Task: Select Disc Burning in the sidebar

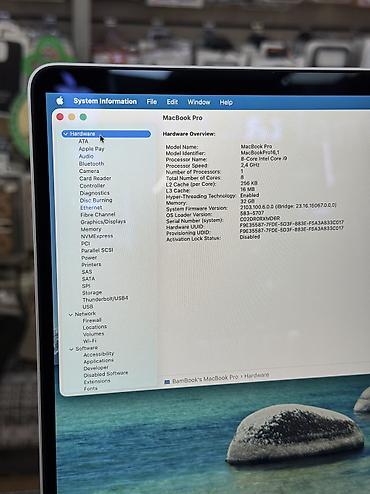Action: (96, 200)
